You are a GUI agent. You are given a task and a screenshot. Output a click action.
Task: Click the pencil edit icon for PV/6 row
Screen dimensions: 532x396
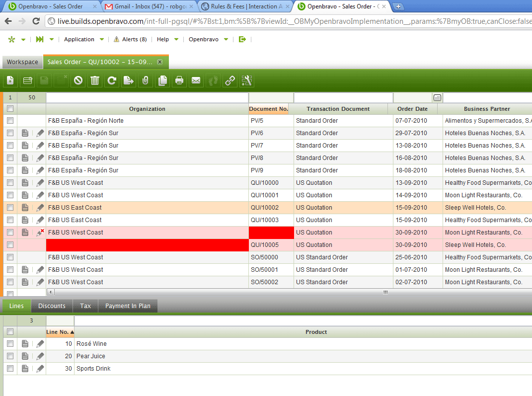[x=40, y=133]
